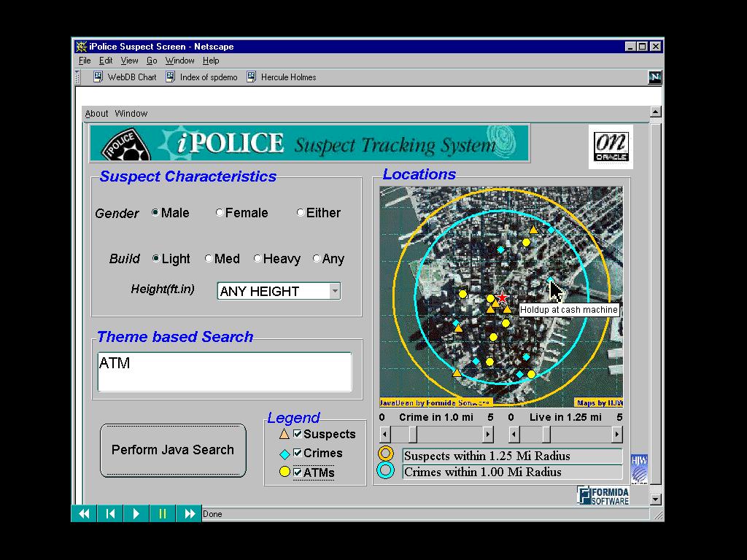Open the Index of spdemo bookmark

point(201,77)
